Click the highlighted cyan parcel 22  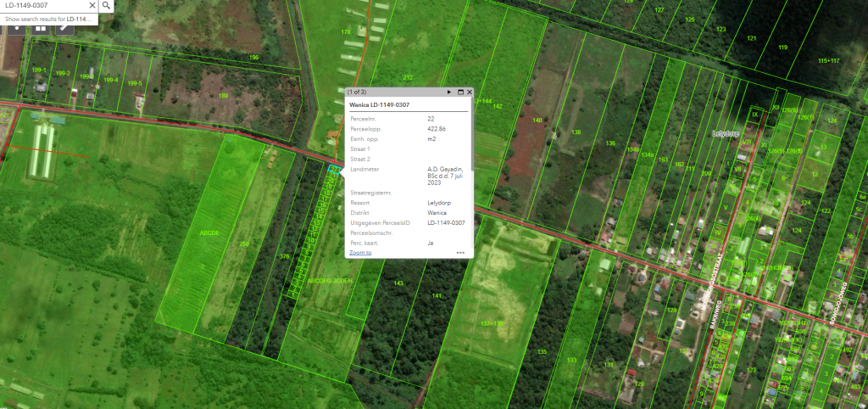pos(334,171)
